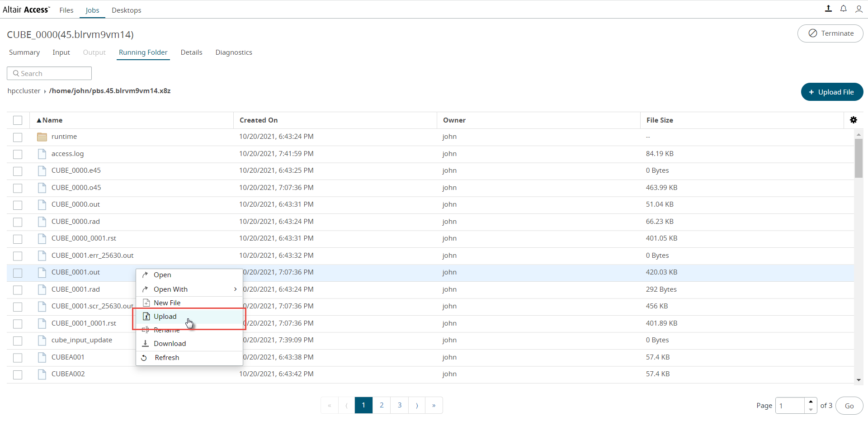868x426 pixels.
Task: Click the CUBE_0001_0001.rst file icon
Action: tap(42, 323)
